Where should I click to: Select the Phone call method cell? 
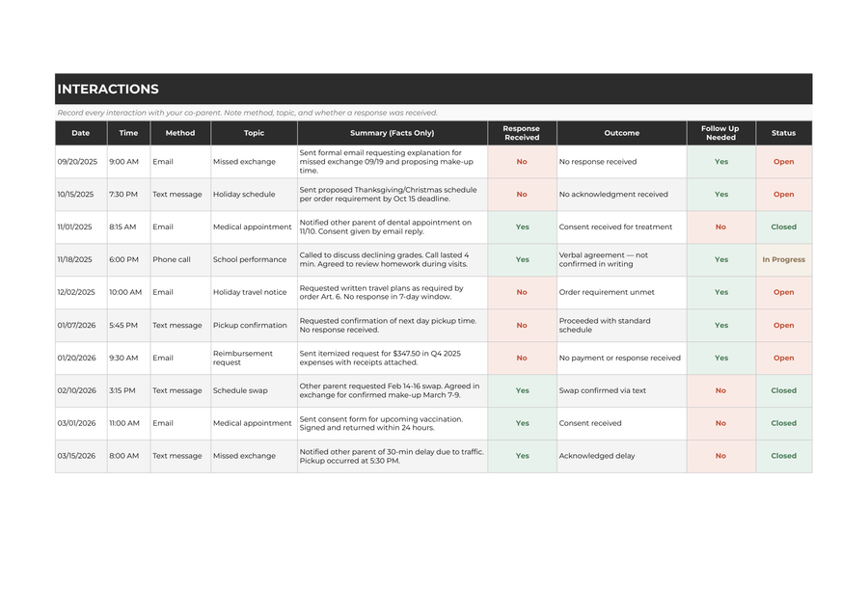pyautogui.click(x=180, y=259)
